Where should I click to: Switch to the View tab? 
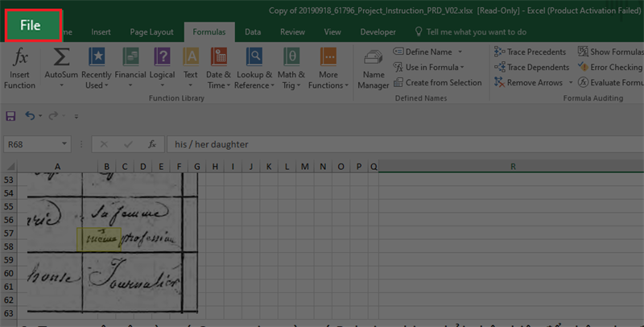tap(332, 32)
